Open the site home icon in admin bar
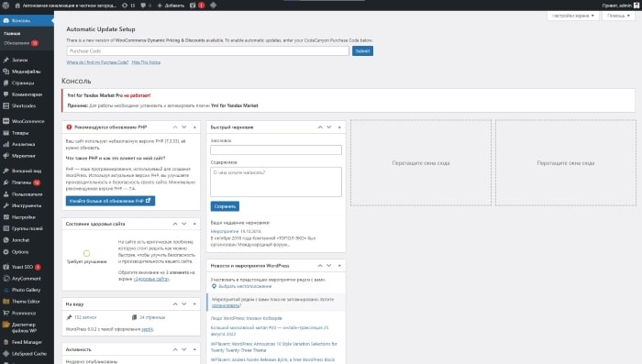642x364 pixels. (x=17, y=6)
